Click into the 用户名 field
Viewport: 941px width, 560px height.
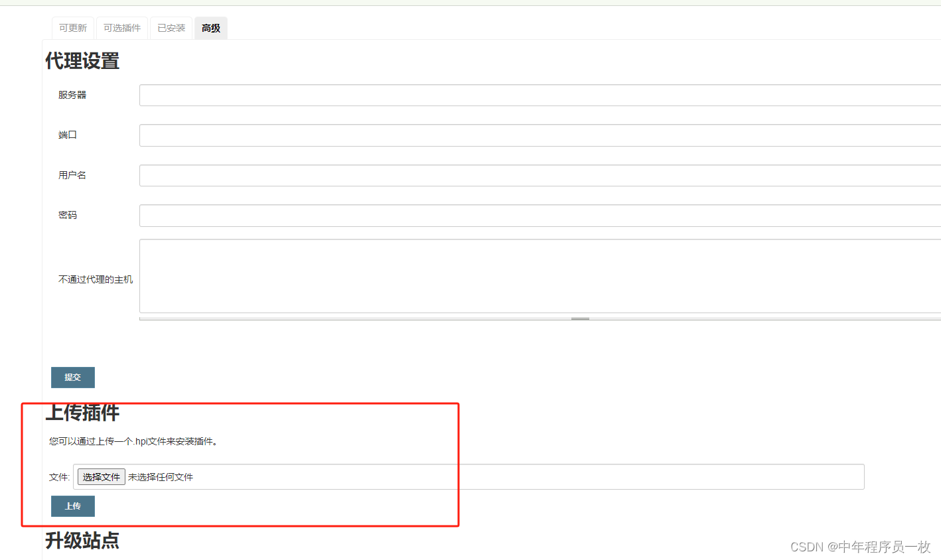[540, 175]
